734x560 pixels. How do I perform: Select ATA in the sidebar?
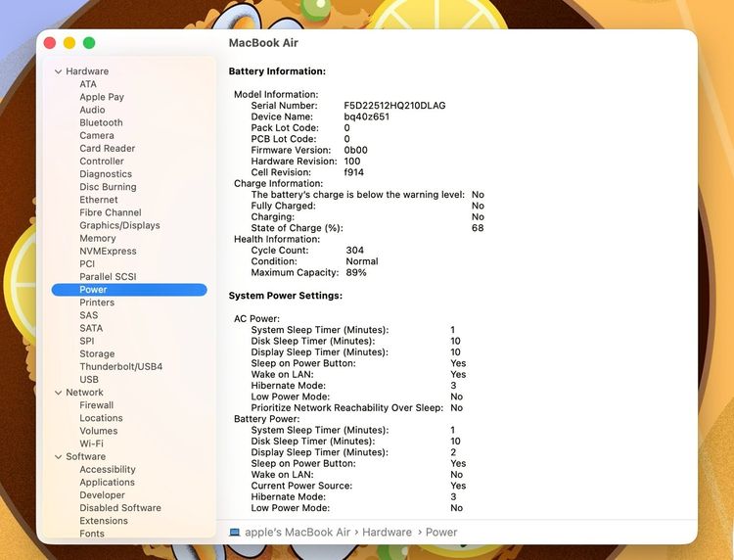[x=88, y=84]
